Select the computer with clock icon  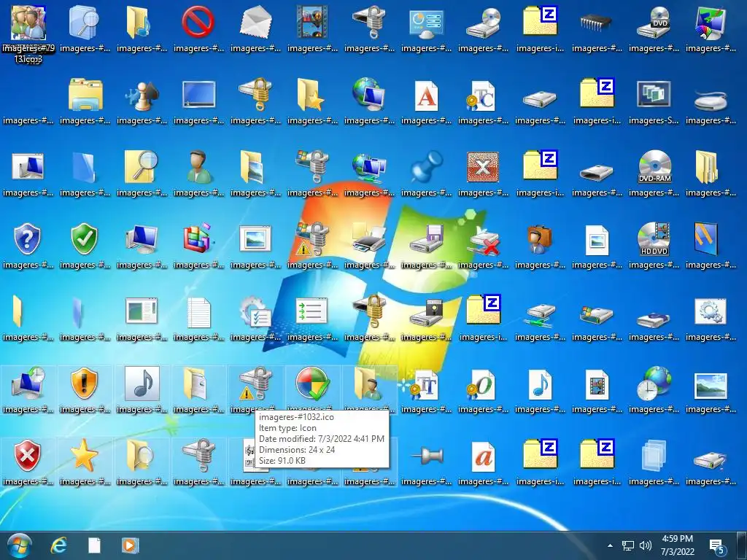coord(28,383)
